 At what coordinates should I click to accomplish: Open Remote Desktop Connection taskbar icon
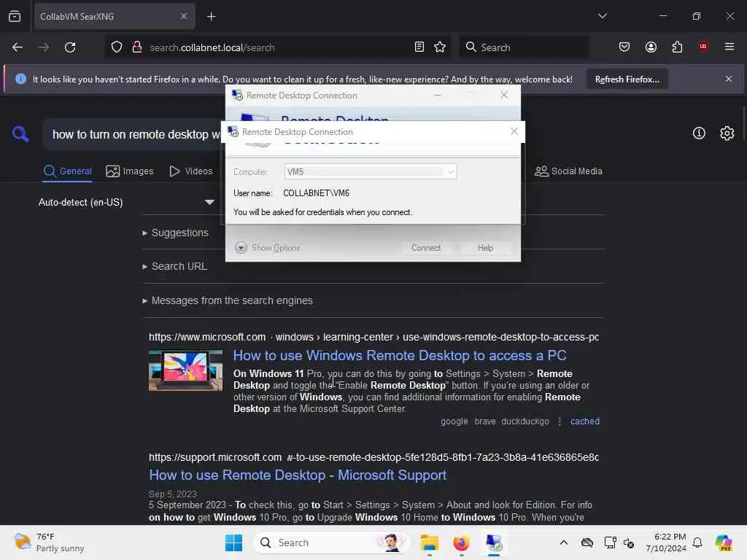point(494,542)
